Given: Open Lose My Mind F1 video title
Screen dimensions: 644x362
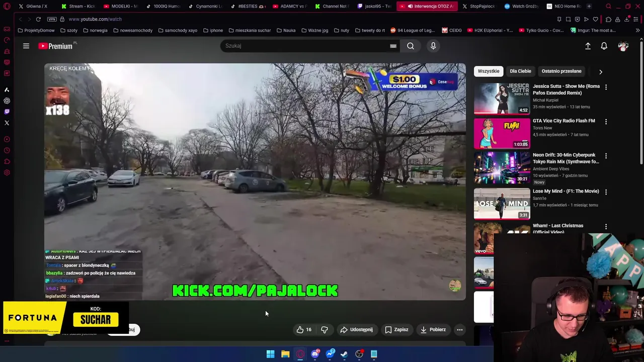Looking at the screenshot, I should click(566, 191).
